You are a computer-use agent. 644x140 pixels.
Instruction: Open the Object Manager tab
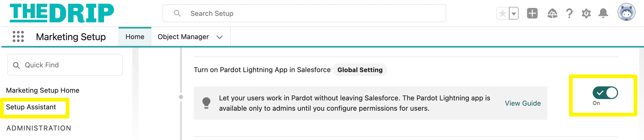coord(183,37)
